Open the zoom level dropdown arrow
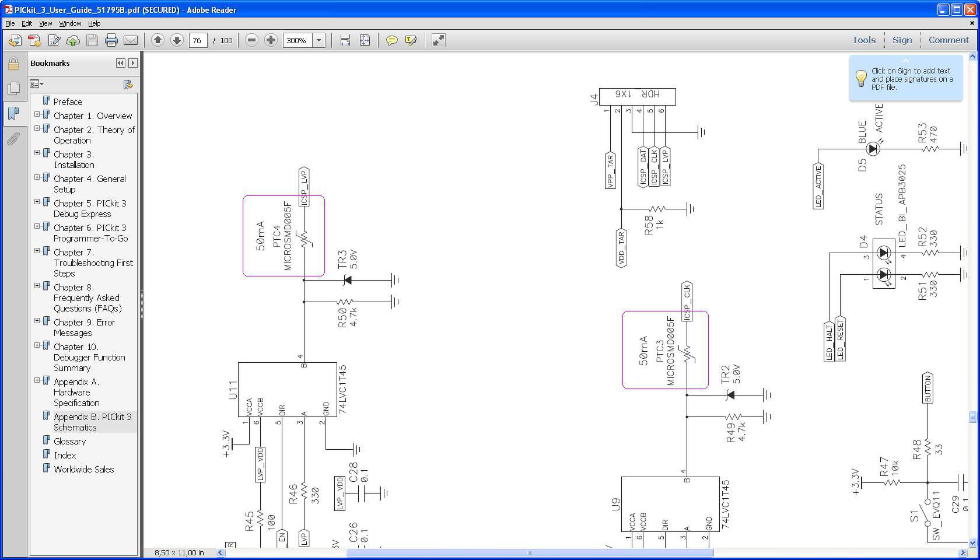Viewport: 980px width, 560px height. pos(319,40)
